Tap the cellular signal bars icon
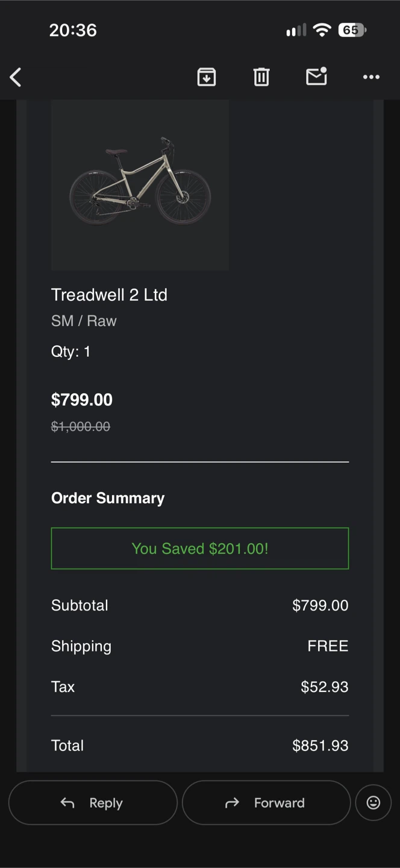400x868 pixels. pos(296,30)
